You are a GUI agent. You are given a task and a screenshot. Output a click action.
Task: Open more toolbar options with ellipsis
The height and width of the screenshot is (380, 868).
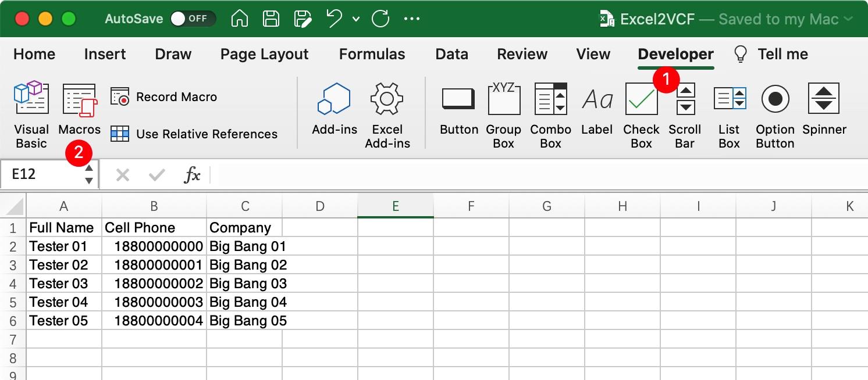(x=412, y=18)
